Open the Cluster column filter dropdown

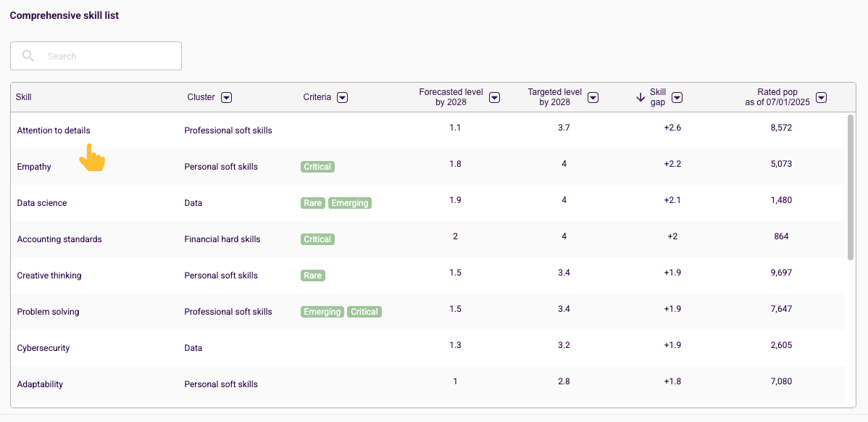pyautogui.click(x=226, y=97)
